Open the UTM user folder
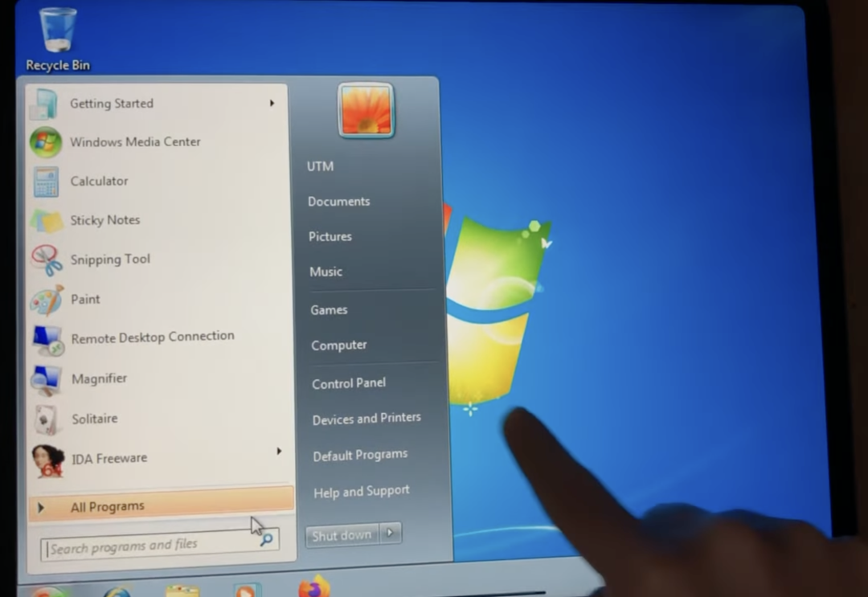868x597 pixels. 321,166
